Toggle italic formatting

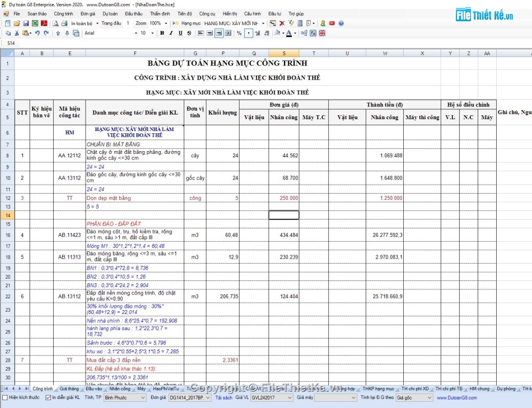171,33
